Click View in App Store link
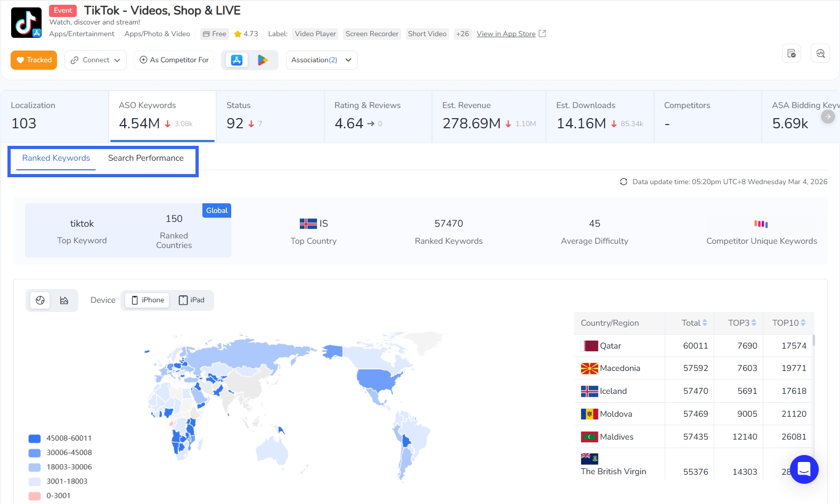This screenshot has width=840, height=504. 506,34
